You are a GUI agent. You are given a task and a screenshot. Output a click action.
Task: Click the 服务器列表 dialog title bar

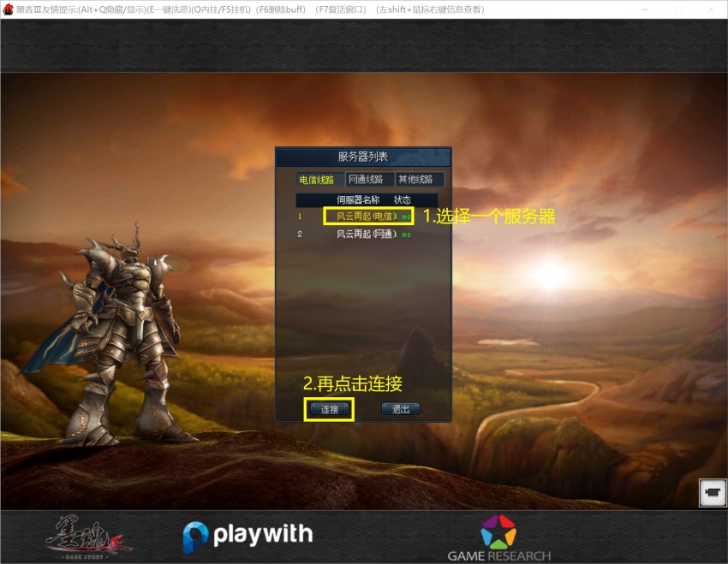[x=362, y=157]
